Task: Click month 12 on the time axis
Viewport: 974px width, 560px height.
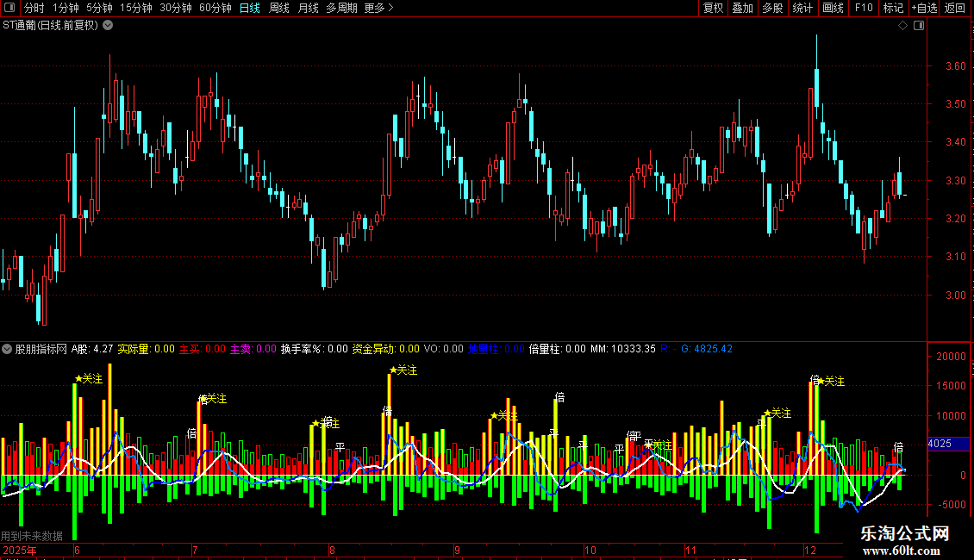Action: point(810,550)
